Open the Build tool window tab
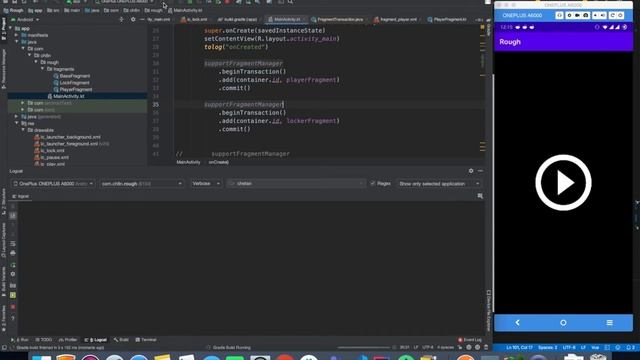 click(x=121, y=340)
